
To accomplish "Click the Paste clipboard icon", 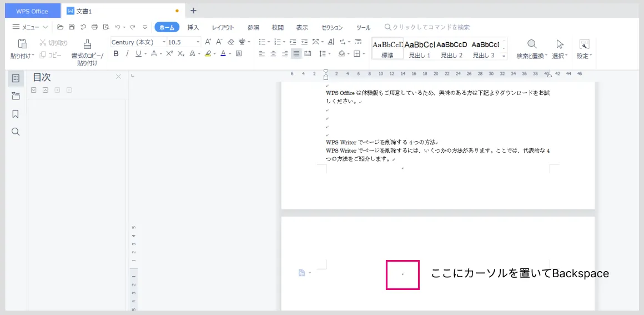I will pos(23,43).
